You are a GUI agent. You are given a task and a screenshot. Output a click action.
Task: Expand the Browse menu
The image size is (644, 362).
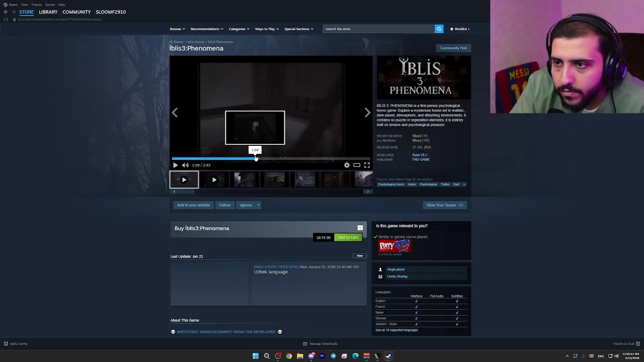point(177,29)
